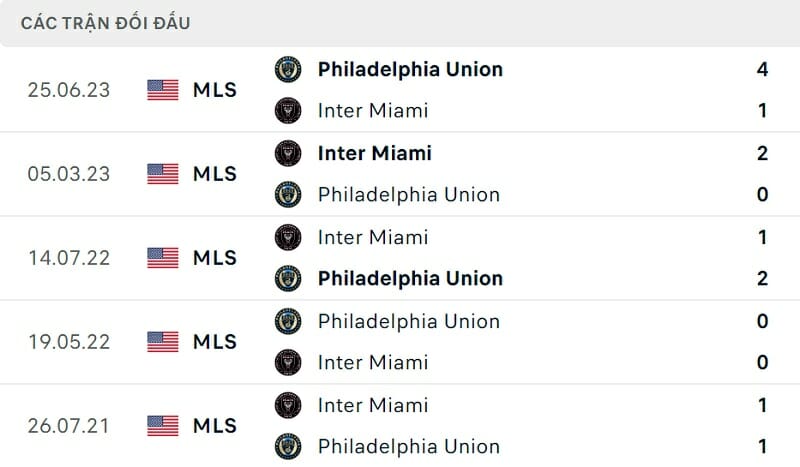The image size is (800, 467).
Task: Click Inter Miami crest in 05.03.23 match
Action: pyautogui.click(x=288, y=153)
